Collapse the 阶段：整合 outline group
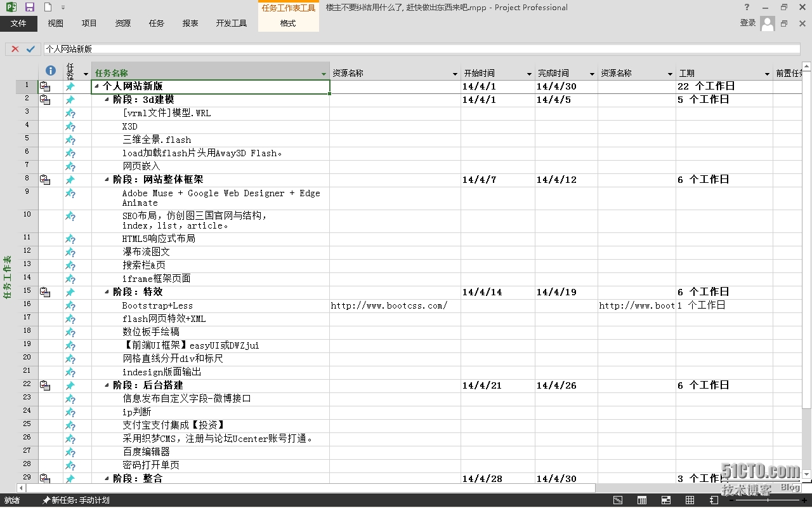The width and height of the screenshot is (812, 508). pyautogui.click(x=107, y=479)
